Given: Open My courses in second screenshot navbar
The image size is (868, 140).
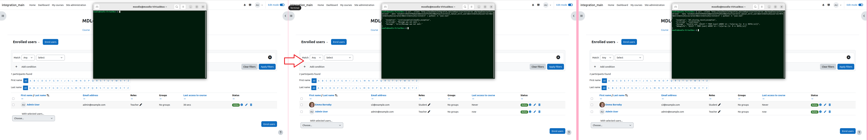Looking at the screenshot, I should 346,5.
